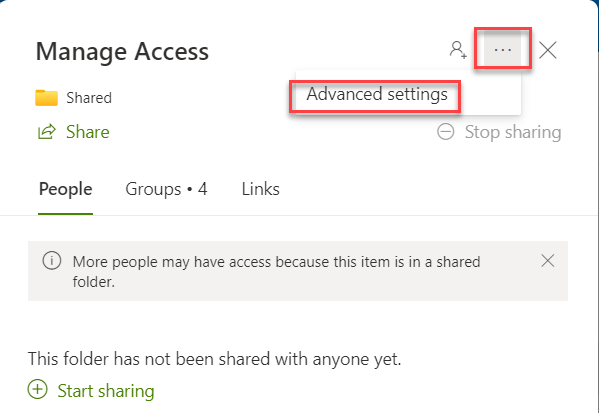Click the shared folder notice message text
The height and width of the screenshot is (413, 599).
[x=276, y=272]
